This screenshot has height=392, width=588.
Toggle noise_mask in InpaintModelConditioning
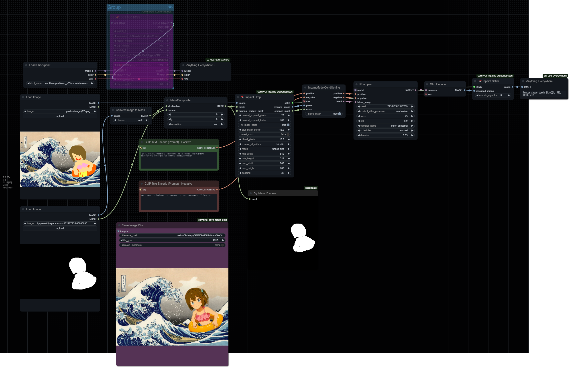[339, 114]
